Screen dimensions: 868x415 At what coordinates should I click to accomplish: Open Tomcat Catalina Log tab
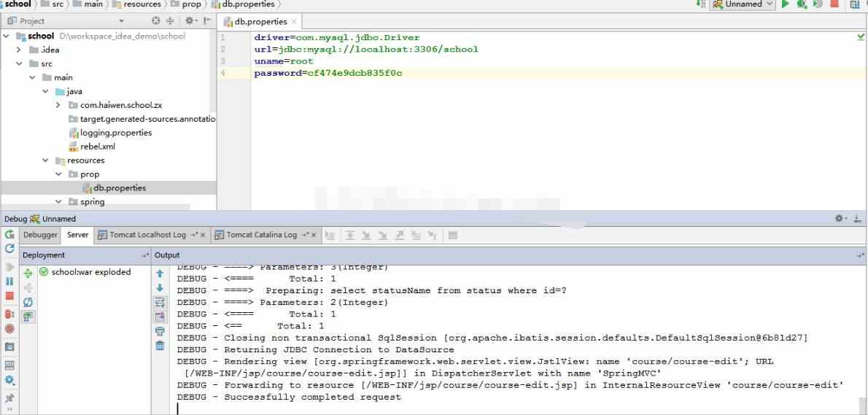[262, 235]
